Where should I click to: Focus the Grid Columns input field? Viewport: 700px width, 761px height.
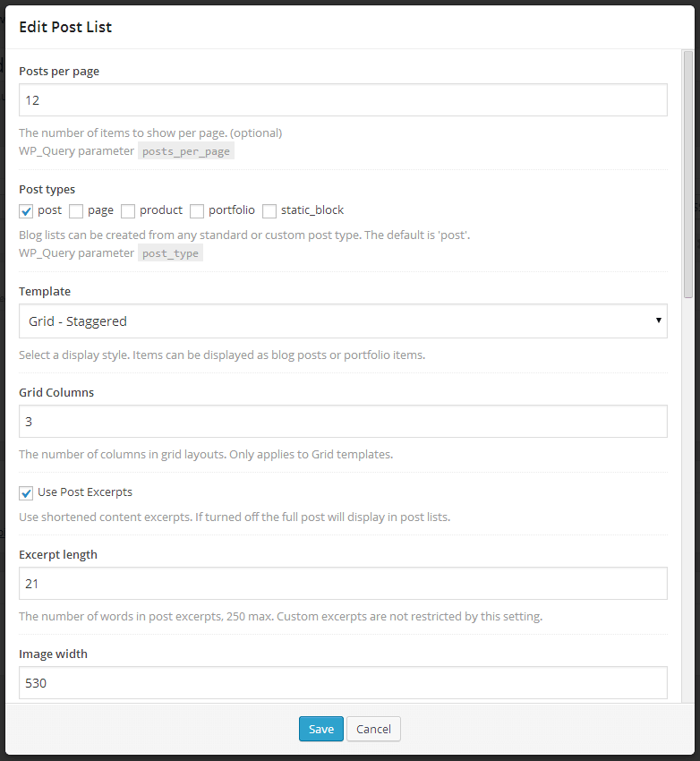tap(343, 421)
